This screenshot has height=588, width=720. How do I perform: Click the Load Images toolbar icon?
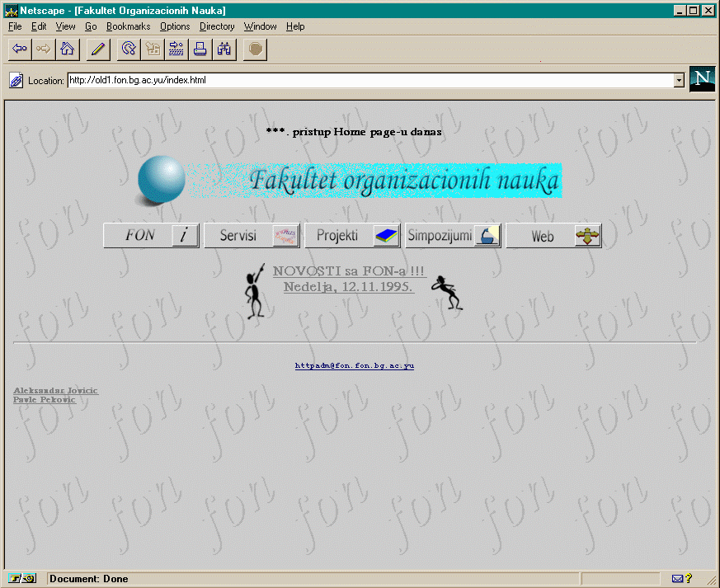tap(153, 49)
